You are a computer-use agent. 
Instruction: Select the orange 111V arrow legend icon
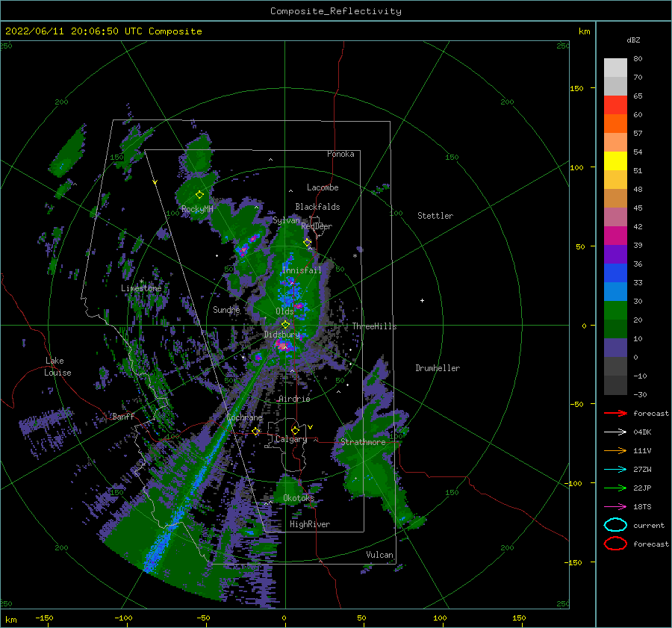615,450
